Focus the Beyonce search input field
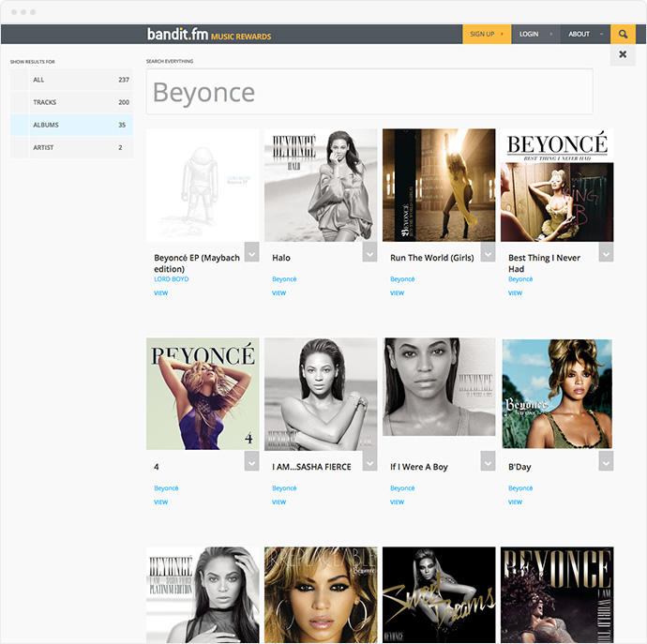This screenshot has height=644, width=647. click(369, 92)
